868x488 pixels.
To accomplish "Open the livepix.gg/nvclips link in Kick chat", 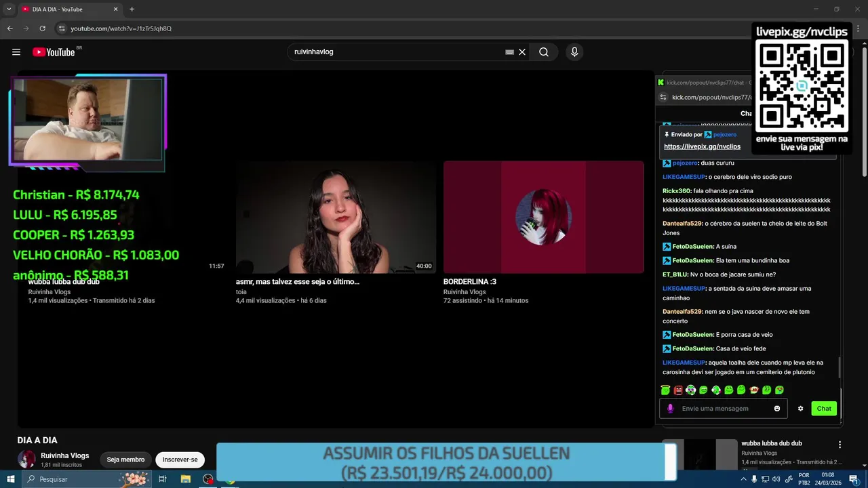I will coord(702,146).
